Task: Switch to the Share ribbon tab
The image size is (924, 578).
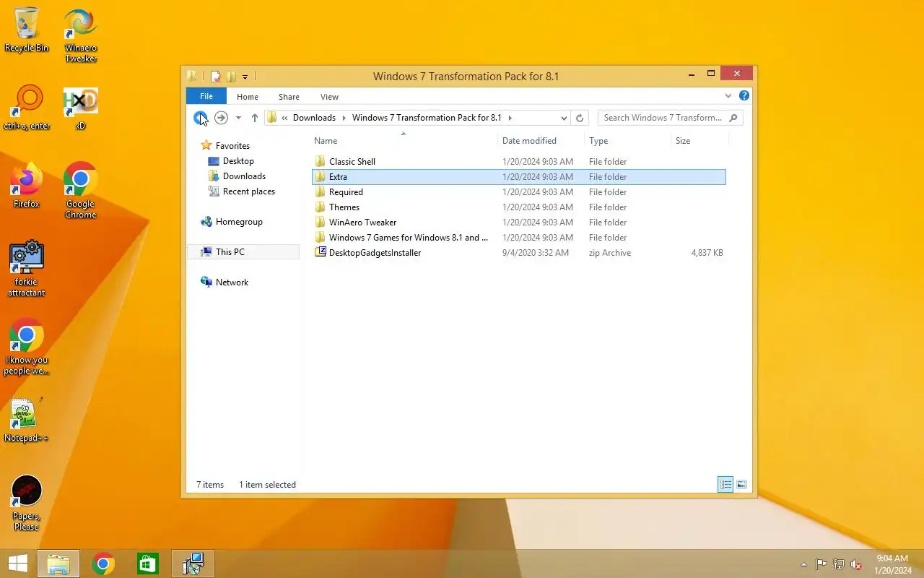Action: pos(289,97)
